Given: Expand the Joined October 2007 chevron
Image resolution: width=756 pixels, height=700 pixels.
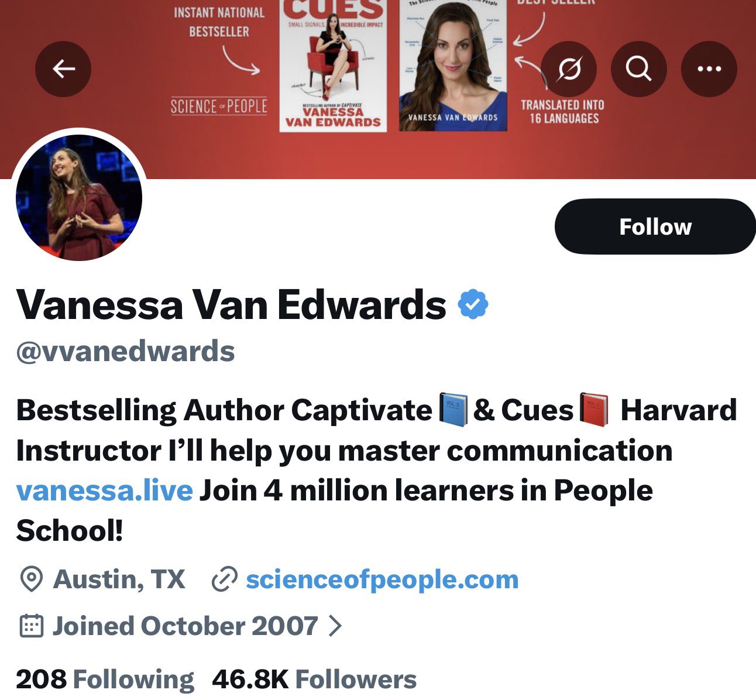Looking at the screenshot, I should [335, 626].
